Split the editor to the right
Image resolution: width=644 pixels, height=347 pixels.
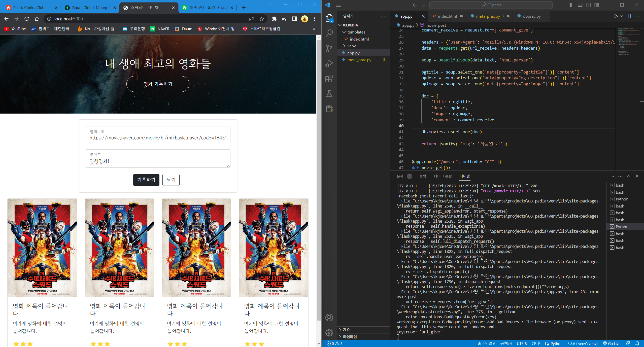click(629, 16)
